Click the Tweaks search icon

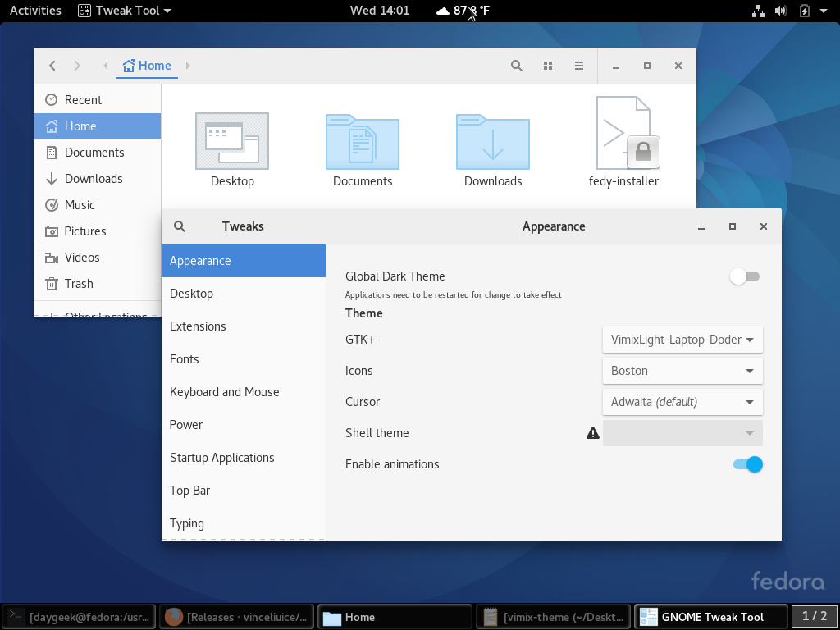click(180, 226)
